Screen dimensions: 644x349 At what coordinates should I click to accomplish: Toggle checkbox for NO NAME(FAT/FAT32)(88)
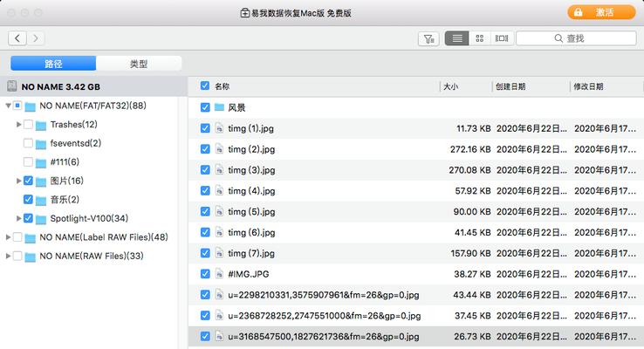(x=17, y=106)
